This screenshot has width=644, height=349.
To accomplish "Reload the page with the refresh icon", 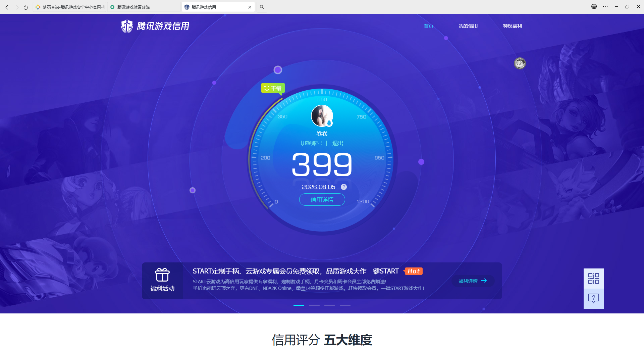I will point(26,7).
